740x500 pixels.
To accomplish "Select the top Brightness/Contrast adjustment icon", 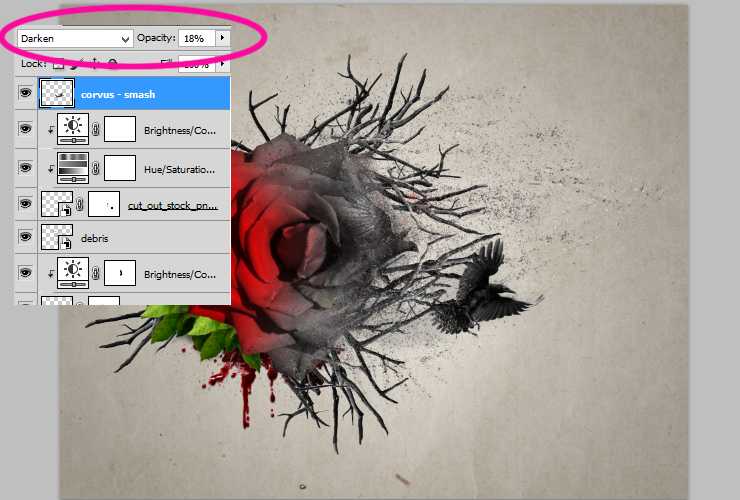I will (73, 128).
